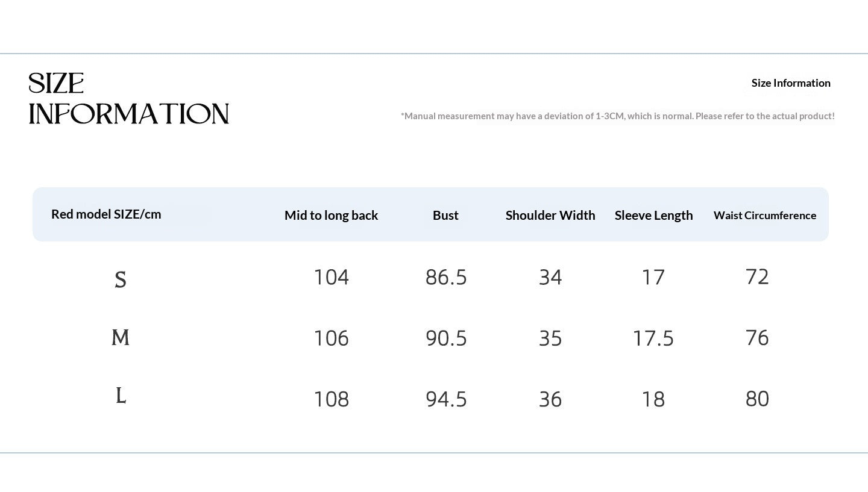The image size is (868, 492).
Task: Select the Bust column header
Action: point(445,216)
